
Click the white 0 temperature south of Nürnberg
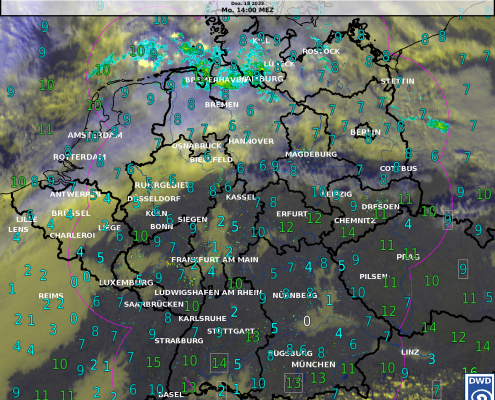pyautogui.click(x=307, y=321)
